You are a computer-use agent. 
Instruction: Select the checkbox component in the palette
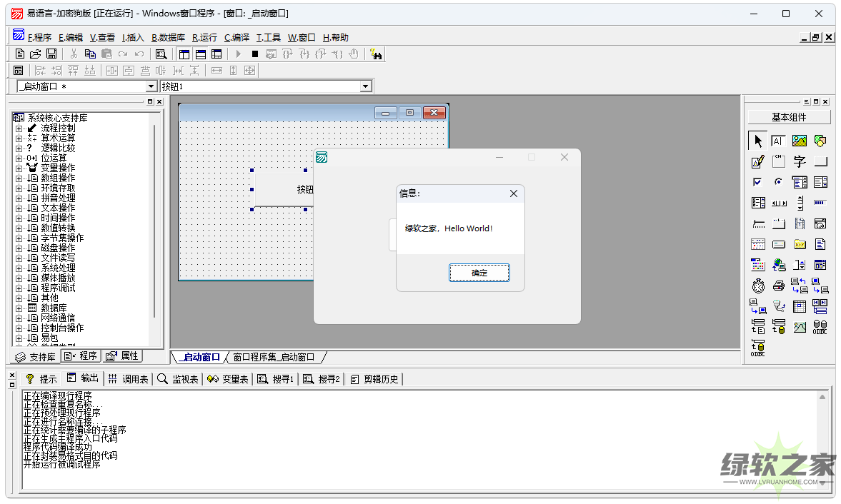758,183
